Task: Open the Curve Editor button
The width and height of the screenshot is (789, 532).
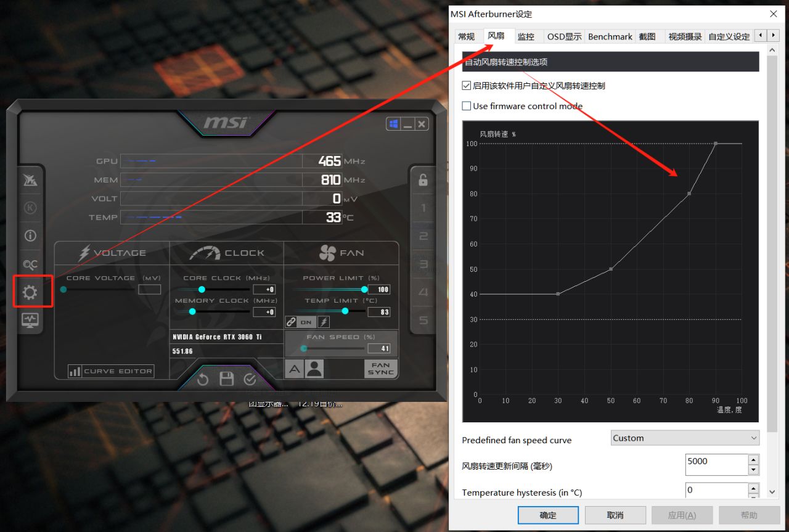Action: [x=111, y=371]
